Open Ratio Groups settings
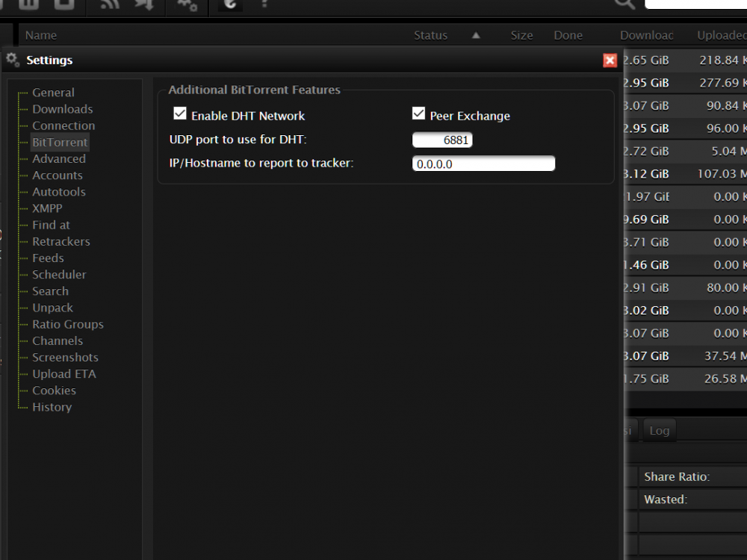 pyautogui.click(x=68, y=324)
